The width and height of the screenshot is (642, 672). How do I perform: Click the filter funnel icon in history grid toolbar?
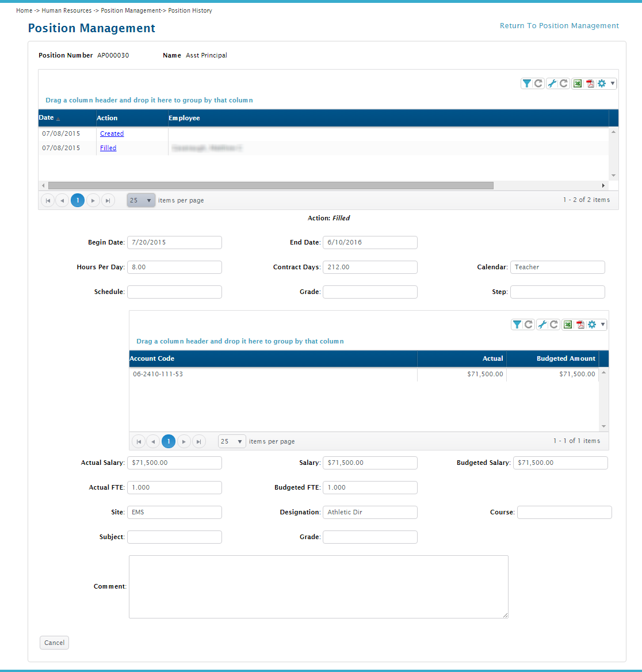(527, 83)
